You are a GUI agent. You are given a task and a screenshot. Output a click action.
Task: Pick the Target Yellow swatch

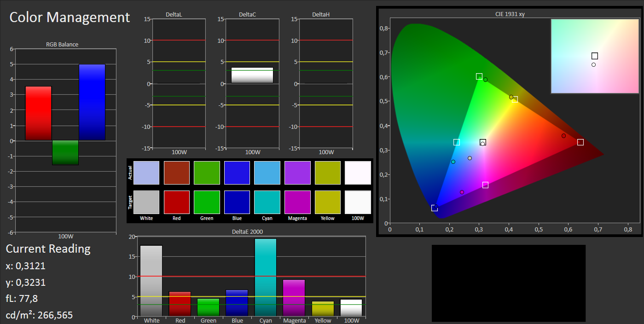pos(328,202)
